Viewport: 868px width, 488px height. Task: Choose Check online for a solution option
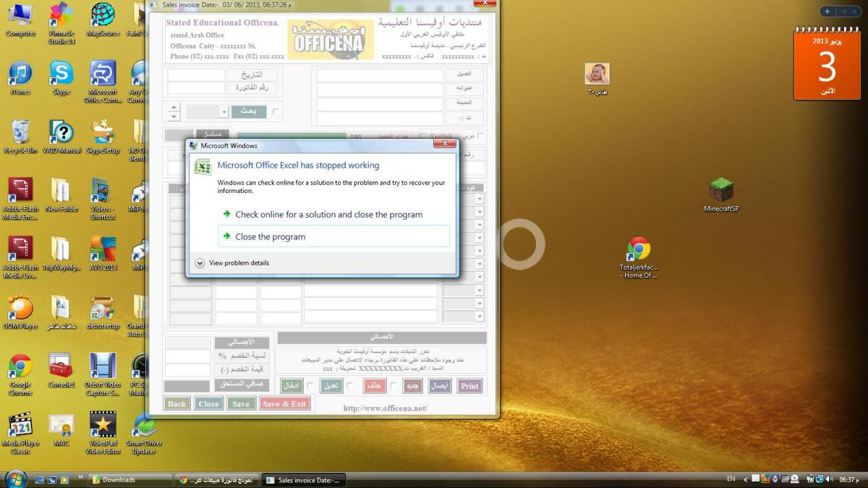[x=333, y=214]
